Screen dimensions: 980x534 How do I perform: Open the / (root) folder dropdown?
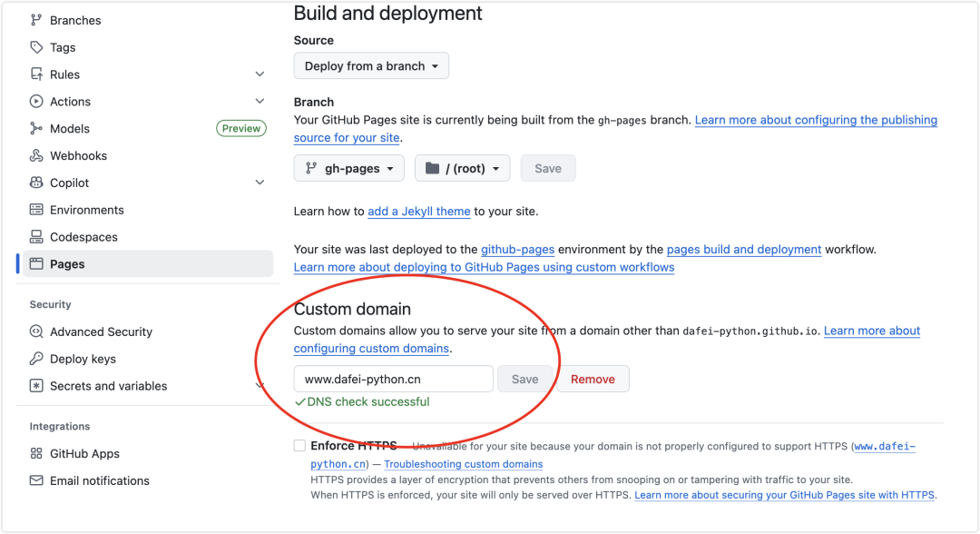pyautogui.click(x=462, y=168)
